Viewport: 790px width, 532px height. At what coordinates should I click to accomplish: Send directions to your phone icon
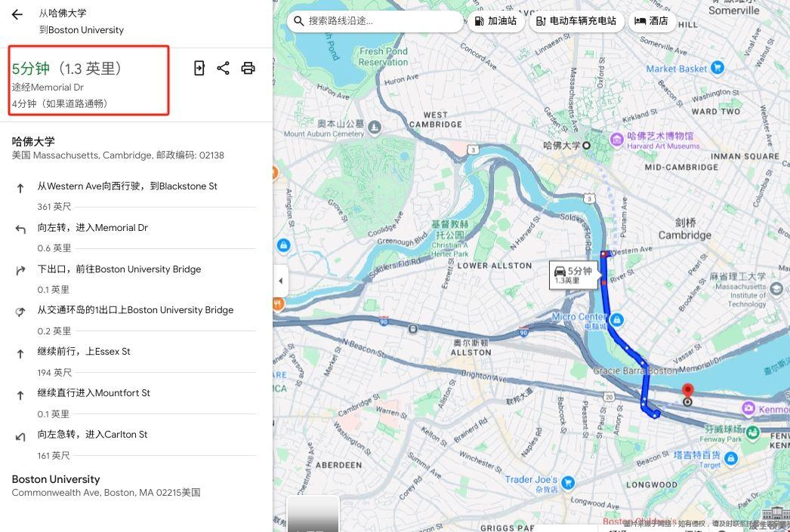click(199, 69)
